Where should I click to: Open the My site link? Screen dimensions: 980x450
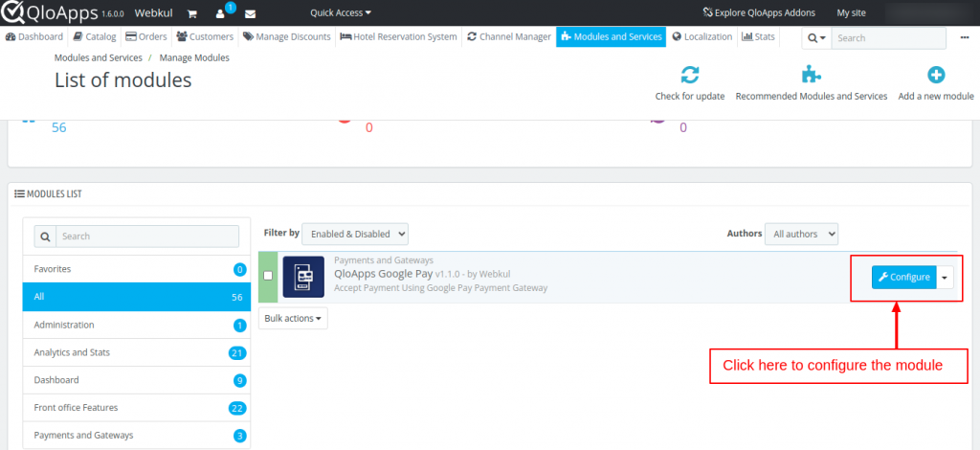(x=851, y=12)
